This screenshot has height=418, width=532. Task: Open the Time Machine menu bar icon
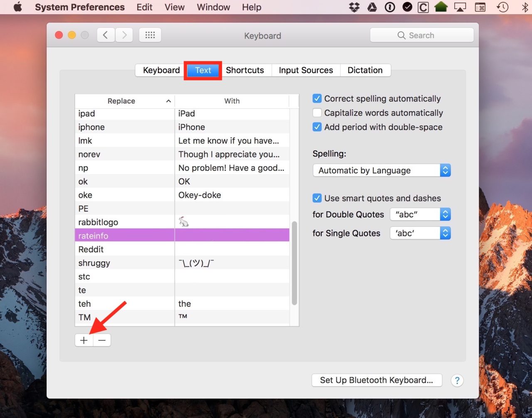click(x=502, y=7)
